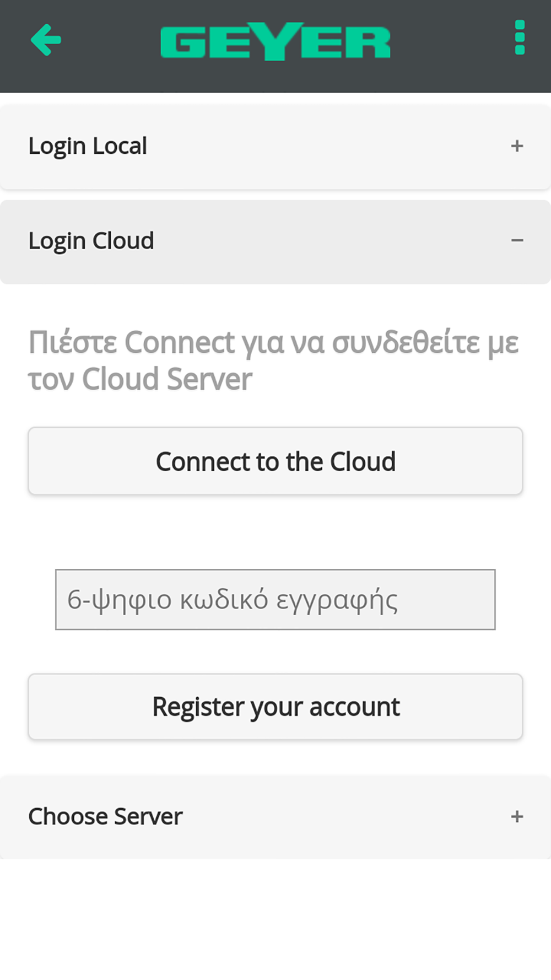Image resolution: width=551 pixels, height=980 pixels.
Task: Click the Cloud Server line of instructions
Action: point(140,379)
